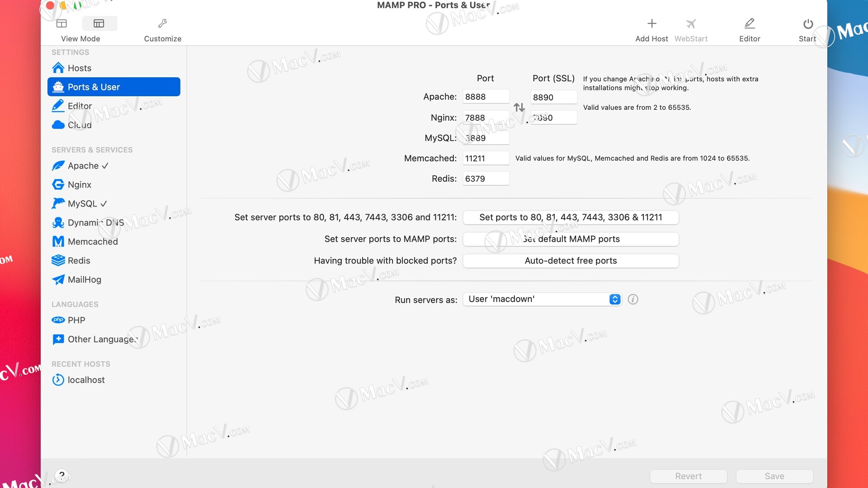The width and height of the screenshot is (868, 488).
Task: Click 'Set ports to 80, 81, 443' button
Action: pos(571,217)
